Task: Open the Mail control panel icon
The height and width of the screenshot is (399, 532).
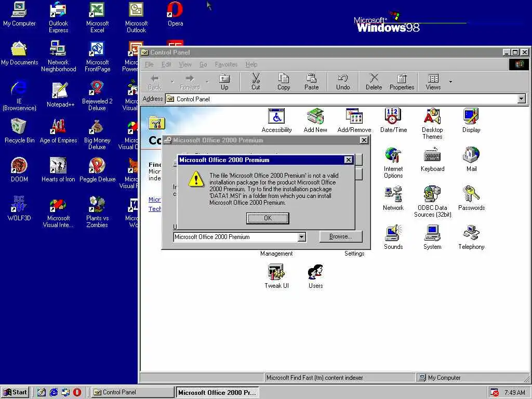Action: [471, 160]
